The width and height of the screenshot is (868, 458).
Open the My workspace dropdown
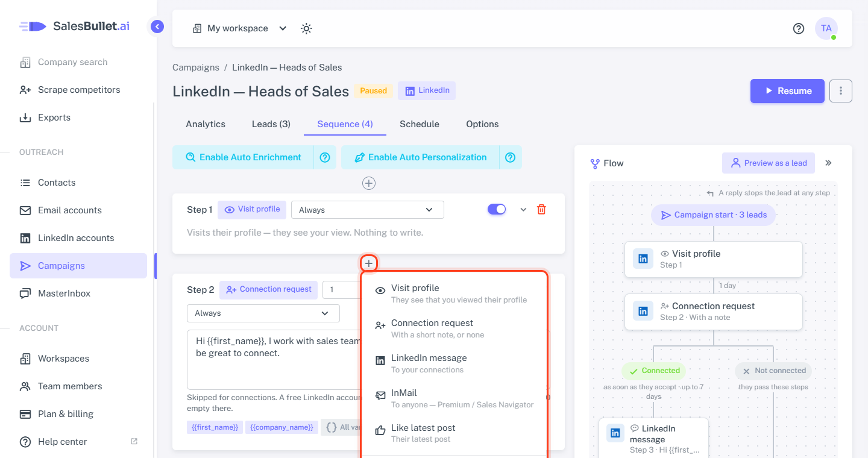pos(239,28)
